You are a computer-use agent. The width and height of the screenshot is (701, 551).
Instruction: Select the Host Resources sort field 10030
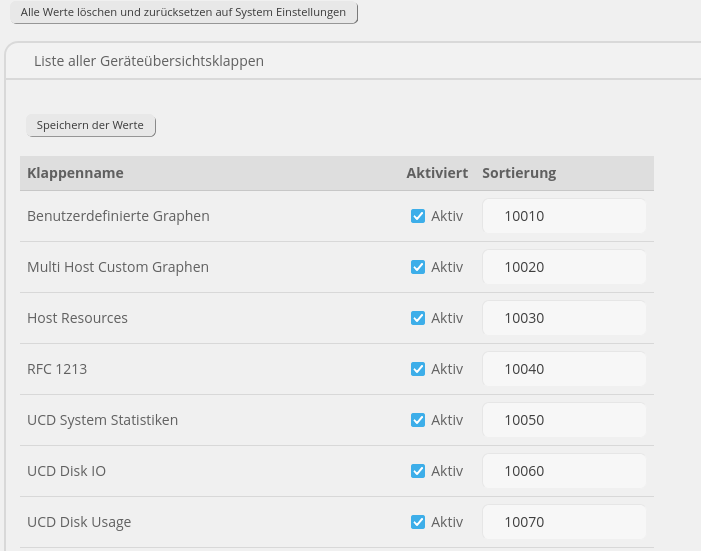click(x=564, y=318)
